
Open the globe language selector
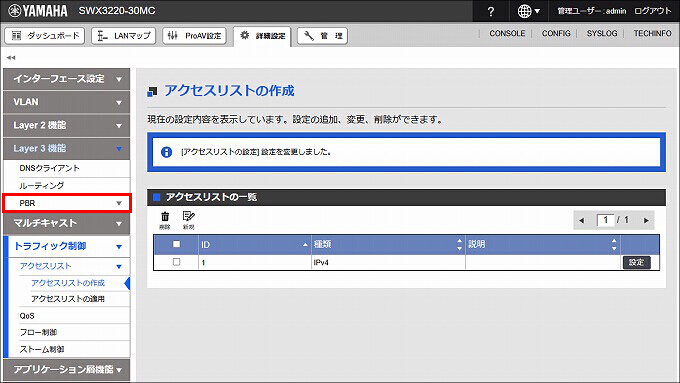[x=528, y=11]
